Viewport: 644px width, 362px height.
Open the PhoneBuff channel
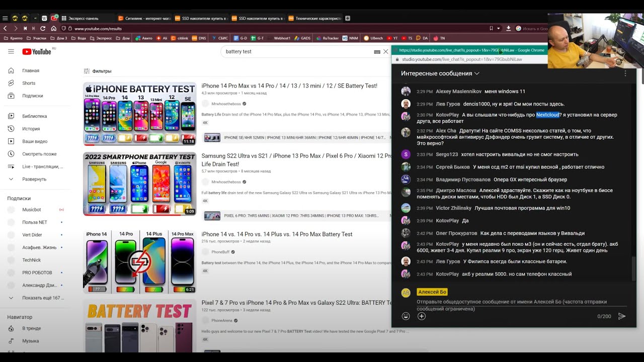point(221,252)
